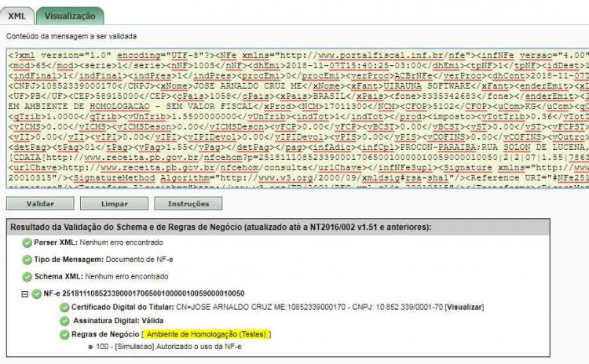Viewport: 589px width, 364px height.
Task: Click the Assinatura Digital: Válida entry
Action: [x=119, y=321]
